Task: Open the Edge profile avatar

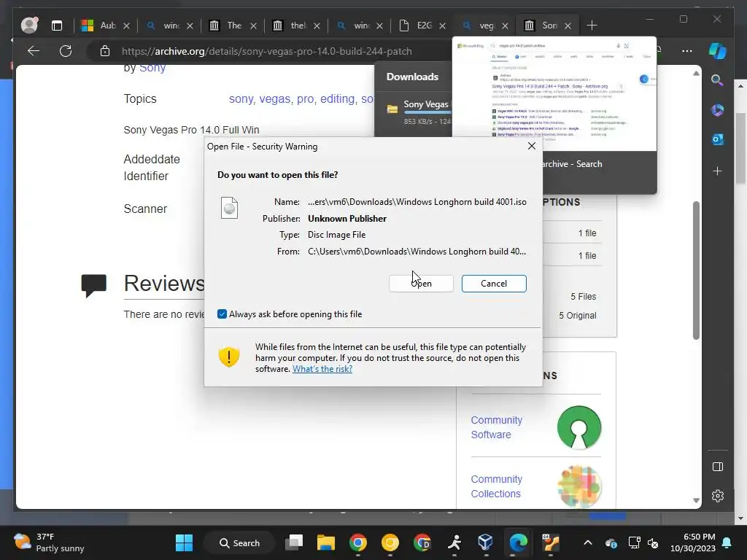Action: pyautogui.click(x=29, y=26)
